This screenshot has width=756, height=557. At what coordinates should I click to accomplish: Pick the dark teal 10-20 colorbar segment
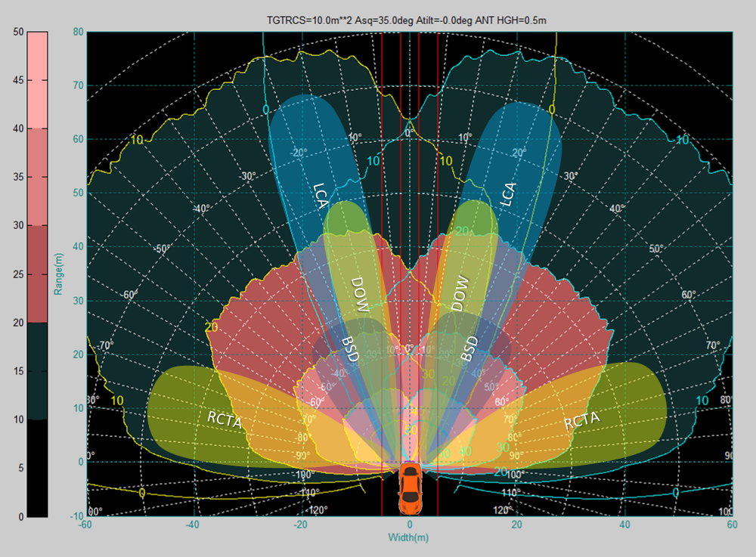coord(37,370)
